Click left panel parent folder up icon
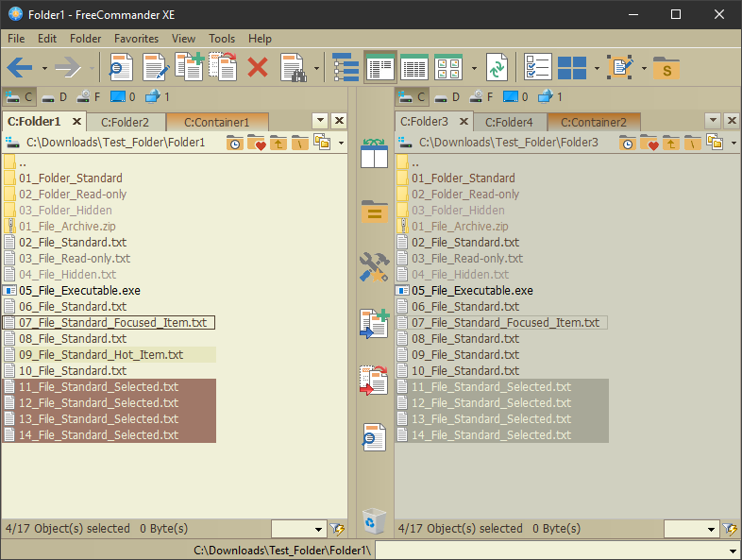The height and width of the screenshot is (560, 742). (x=278, y=142)
